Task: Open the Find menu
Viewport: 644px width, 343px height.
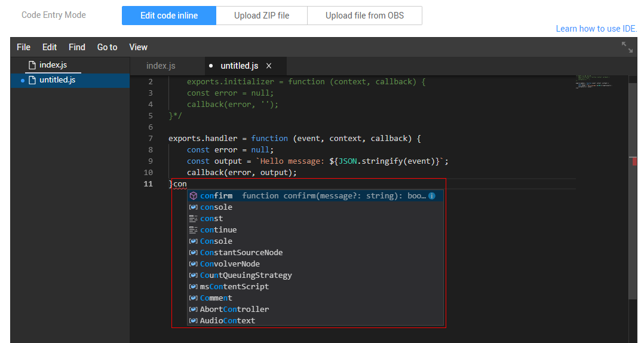Action: click(x=77, y=47)
